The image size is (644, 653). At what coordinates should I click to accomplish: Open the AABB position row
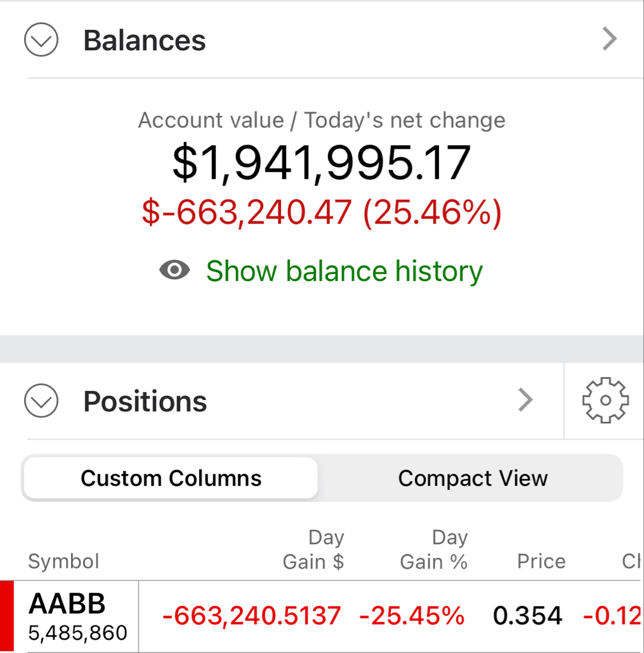click(322, 616)
